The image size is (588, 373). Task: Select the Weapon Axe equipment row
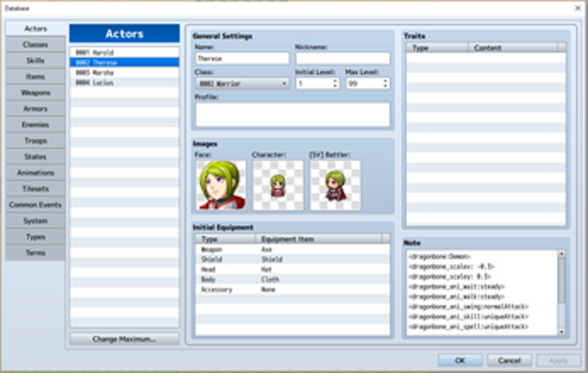point(292,250)
